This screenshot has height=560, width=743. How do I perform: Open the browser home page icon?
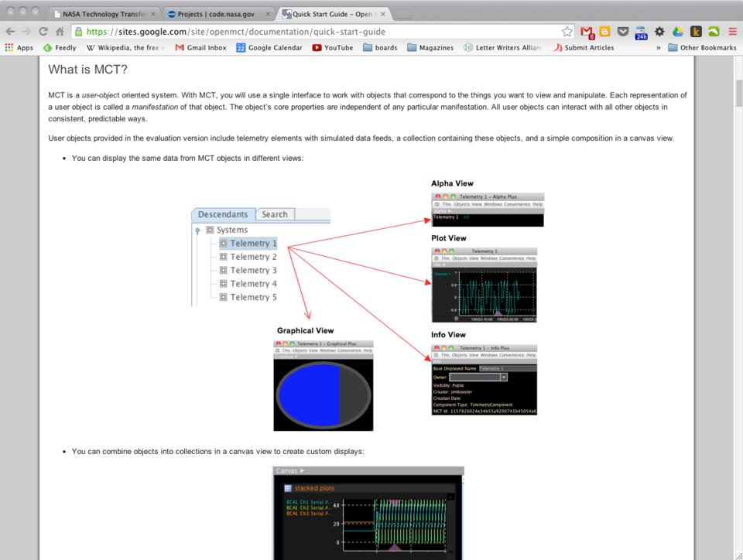60,32
